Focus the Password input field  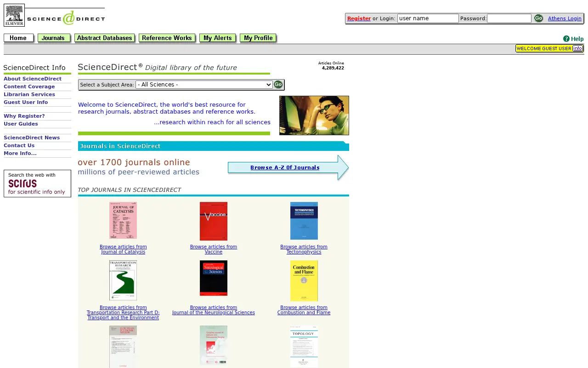pyautogui.click(x=509, y=18)
